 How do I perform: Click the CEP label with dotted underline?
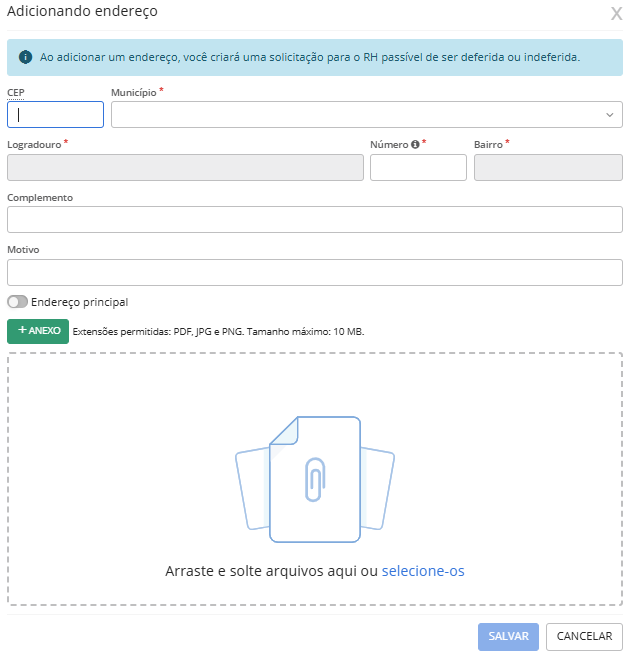click(16, 93)
